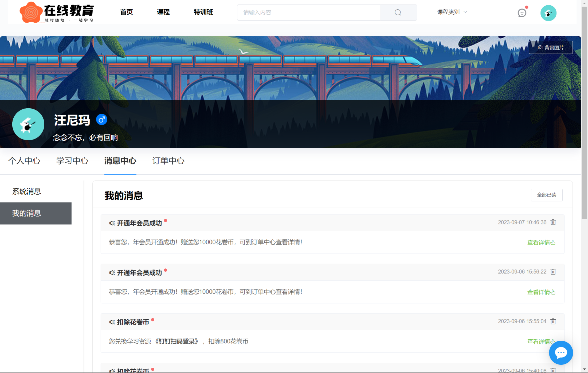Open 查看详情 for first membership message
The height and width of the screenshot is (373, 588).
point(541,243)
